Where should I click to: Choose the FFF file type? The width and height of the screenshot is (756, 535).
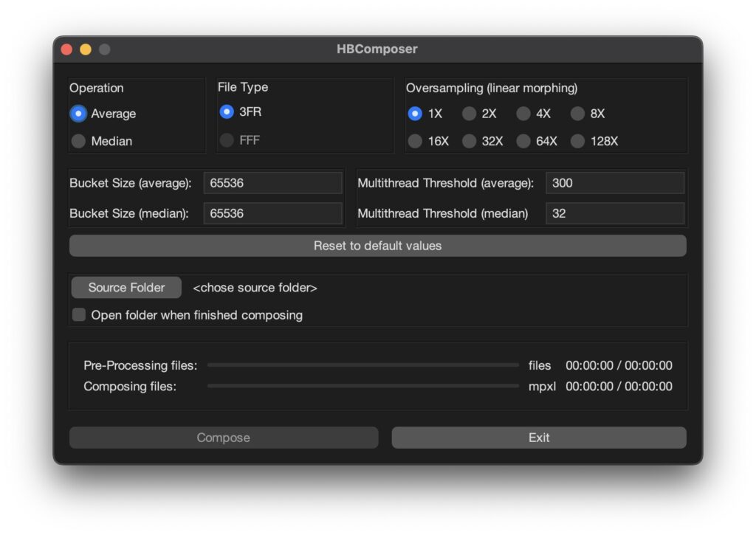point(227,140)
